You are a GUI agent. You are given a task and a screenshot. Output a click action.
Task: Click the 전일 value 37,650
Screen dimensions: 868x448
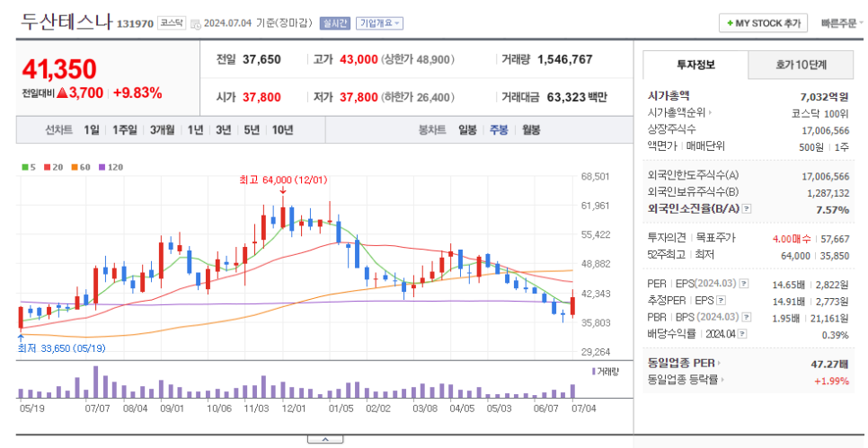coord(261,59)
